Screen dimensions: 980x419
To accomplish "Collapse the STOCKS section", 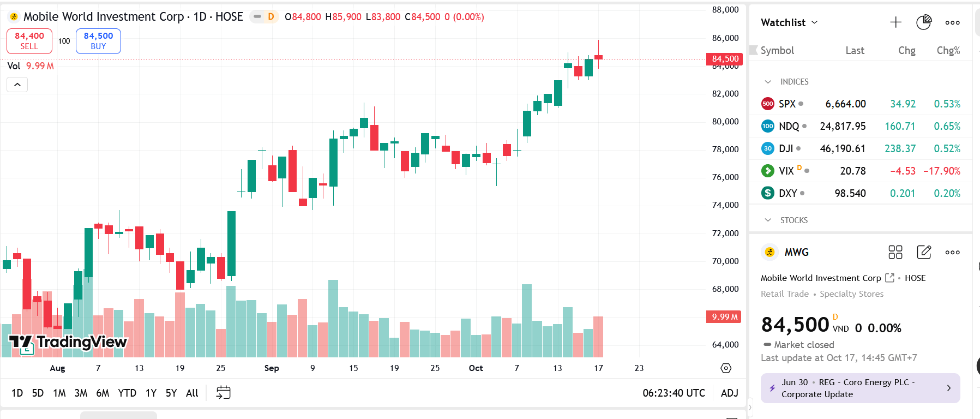I will click(768, 220).
